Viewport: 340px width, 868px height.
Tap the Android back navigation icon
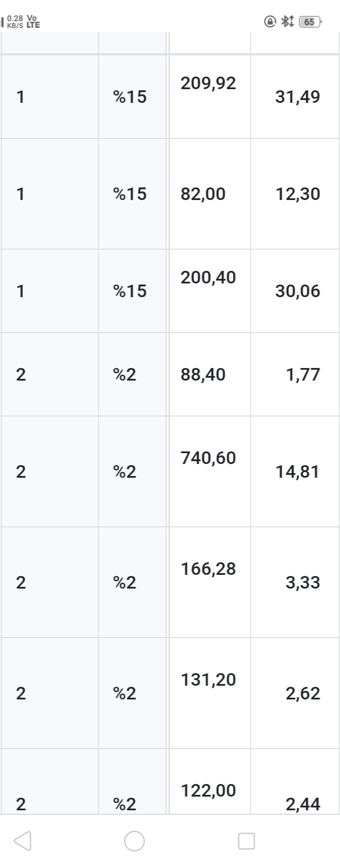click(x=22, y=841)
